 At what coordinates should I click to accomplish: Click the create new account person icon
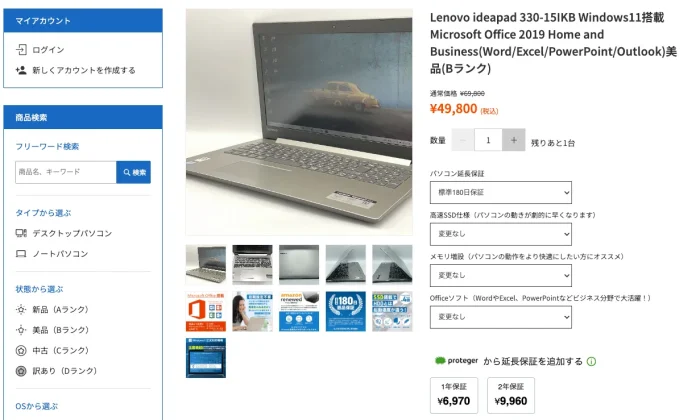[21, 70]
